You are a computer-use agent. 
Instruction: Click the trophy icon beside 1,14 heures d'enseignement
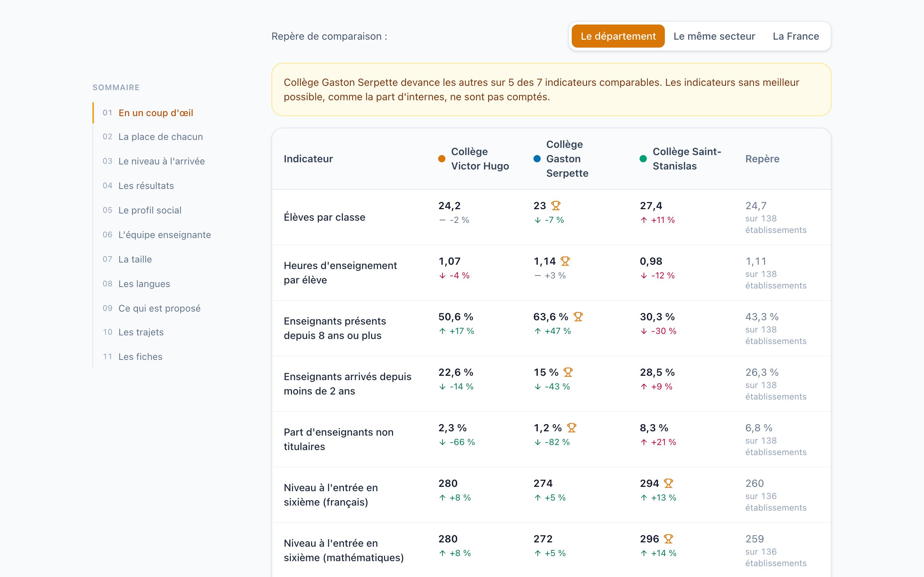(x=565, y=261)
